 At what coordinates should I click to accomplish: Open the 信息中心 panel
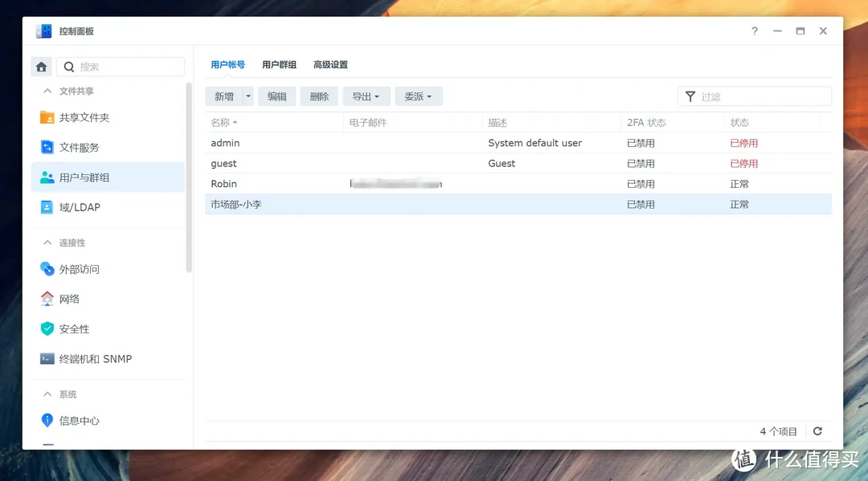[x=75, y=420]
